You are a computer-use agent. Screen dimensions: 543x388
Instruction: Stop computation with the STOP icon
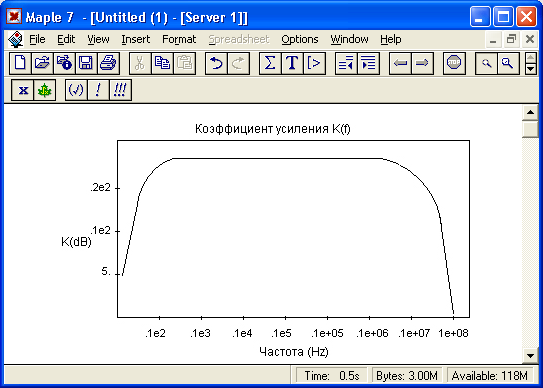tap(454, 63)
